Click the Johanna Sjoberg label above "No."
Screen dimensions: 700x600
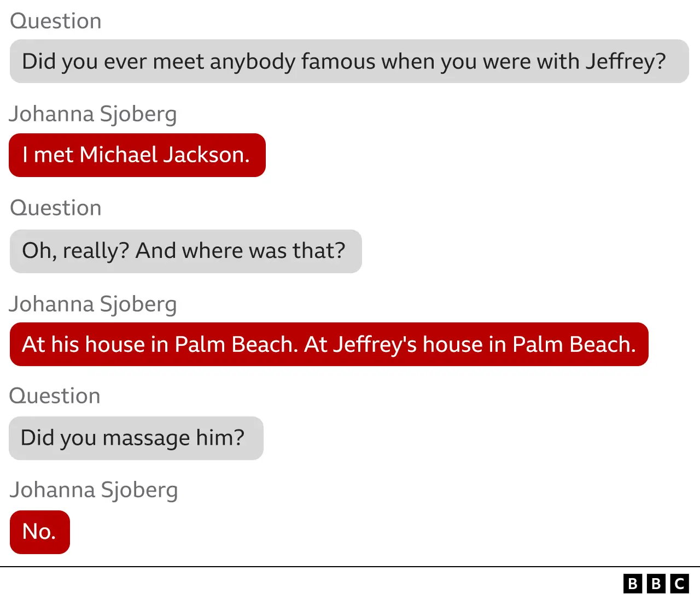pos(94,490)
